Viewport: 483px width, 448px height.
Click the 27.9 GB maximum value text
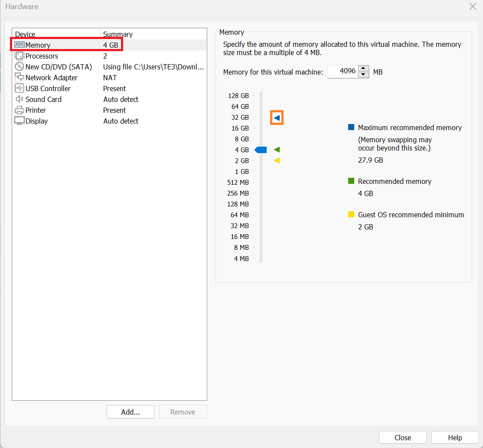point(370,160)
